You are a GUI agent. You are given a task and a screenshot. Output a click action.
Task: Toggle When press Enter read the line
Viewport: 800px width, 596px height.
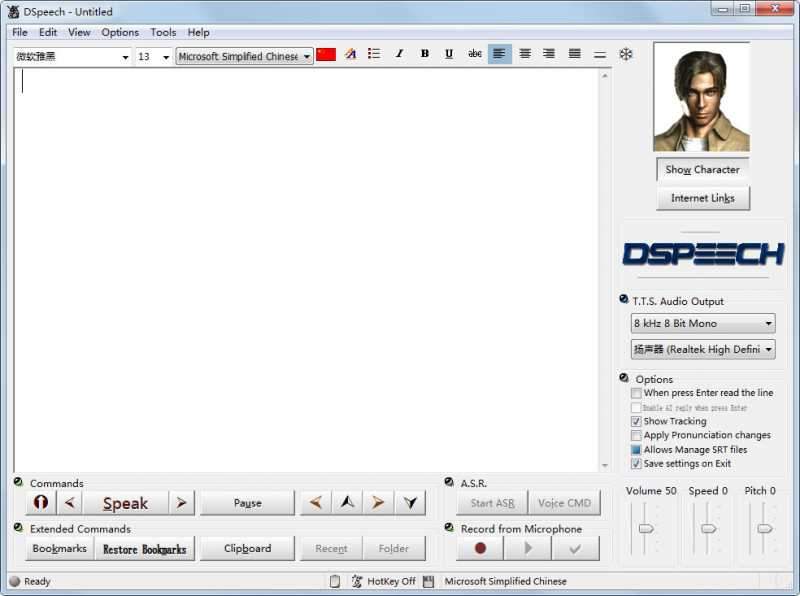click(637, 393)
